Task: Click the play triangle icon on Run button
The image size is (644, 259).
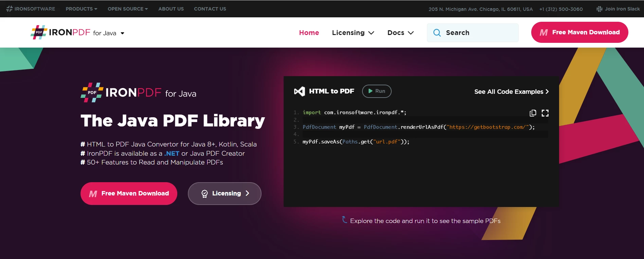Action: [x=371, y=91]
